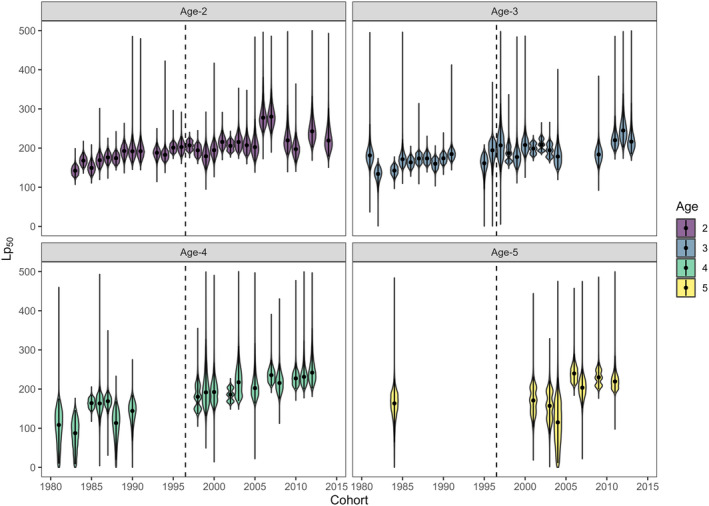Click the dashed vertical line in the Age-5 panel
This screenshot has height=506, width=709.
point(496,369)
